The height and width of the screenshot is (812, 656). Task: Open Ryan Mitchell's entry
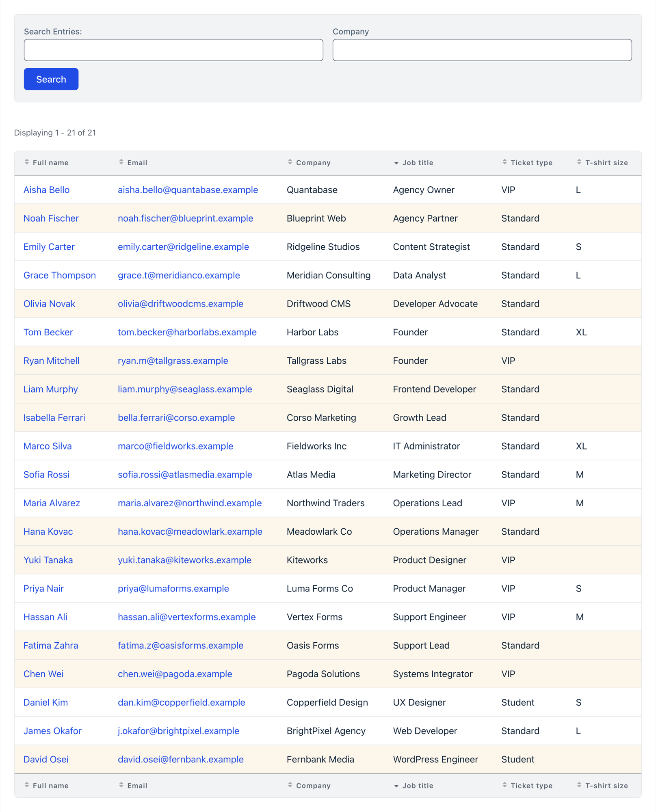(x=52, y=361)
